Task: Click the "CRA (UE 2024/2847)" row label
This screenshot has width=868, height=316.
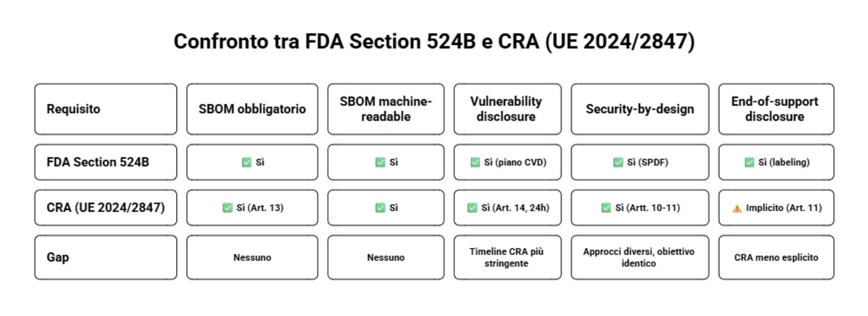Action: click(106, 208)
